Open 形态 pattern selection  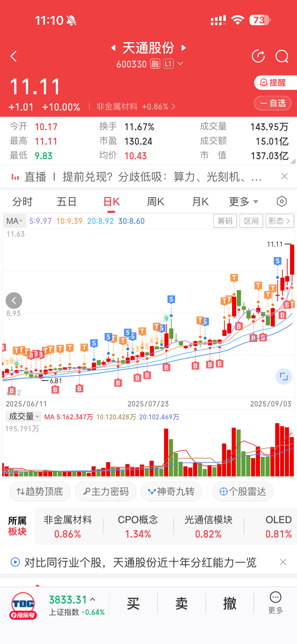280,221
